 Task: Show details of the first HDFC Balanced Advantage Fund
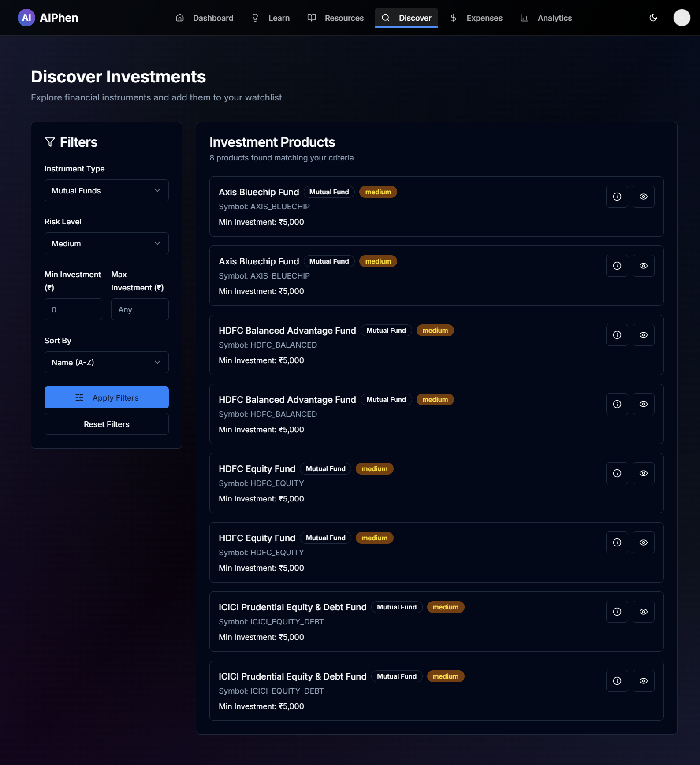[617, 335]
